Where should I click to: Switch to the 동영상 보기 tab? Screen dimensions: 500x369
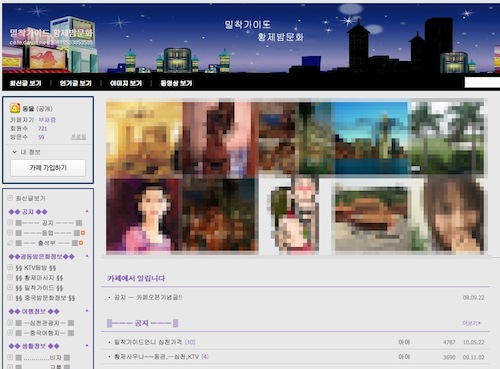tap(176, 83)
